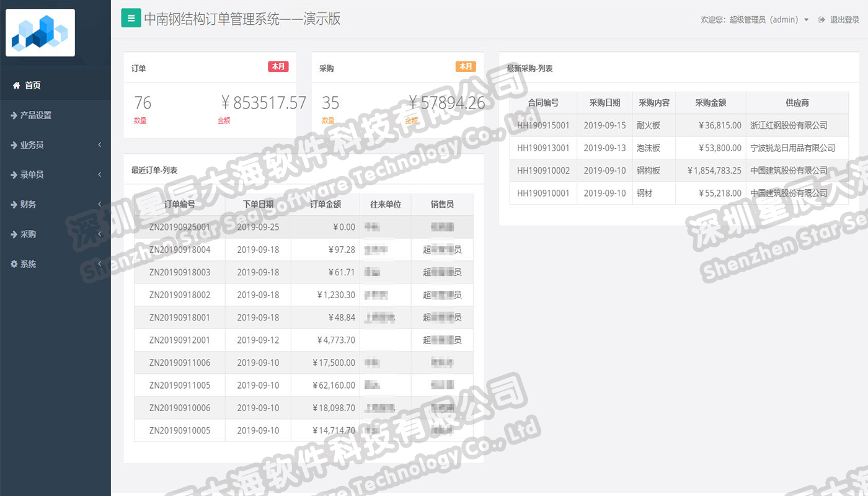The height and width of the screenshot is (496, 868).
Task: Open the 系统 sidebar menu
Action: point(55,264)
